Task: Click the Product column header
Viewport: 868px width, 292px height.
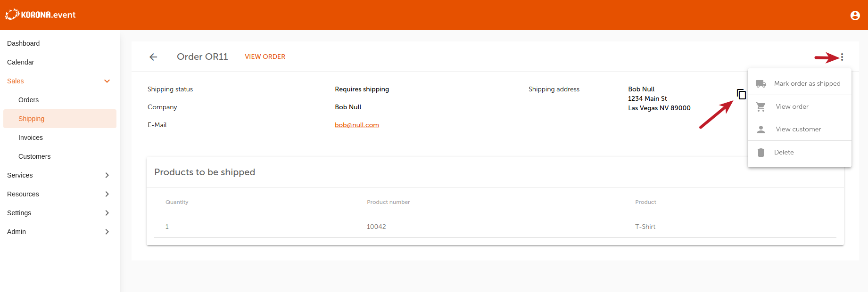Action: pos(645,202)
